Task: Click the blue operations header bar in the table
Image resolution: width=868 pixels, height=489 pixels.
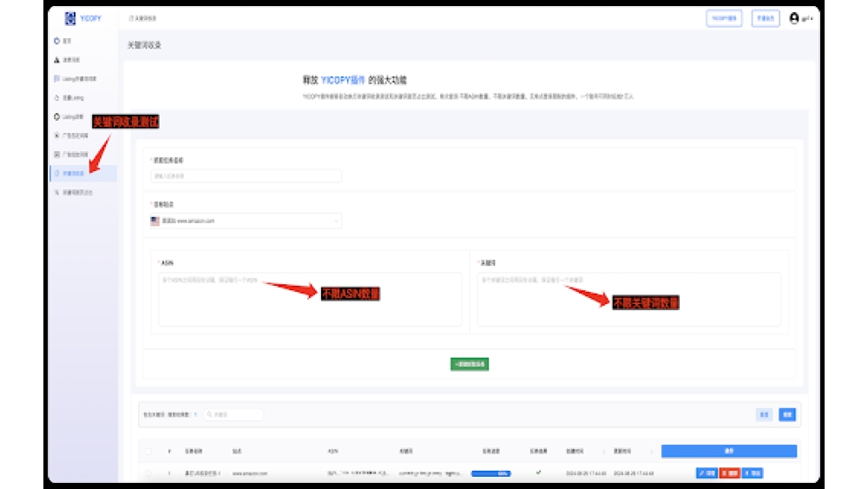Action: (x=729, y=452)
